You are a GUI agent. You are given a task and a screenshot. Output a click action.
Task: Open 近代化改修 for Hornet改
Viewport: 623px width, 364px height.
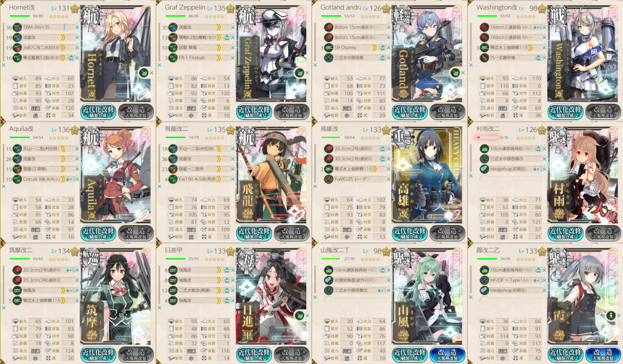99,111
